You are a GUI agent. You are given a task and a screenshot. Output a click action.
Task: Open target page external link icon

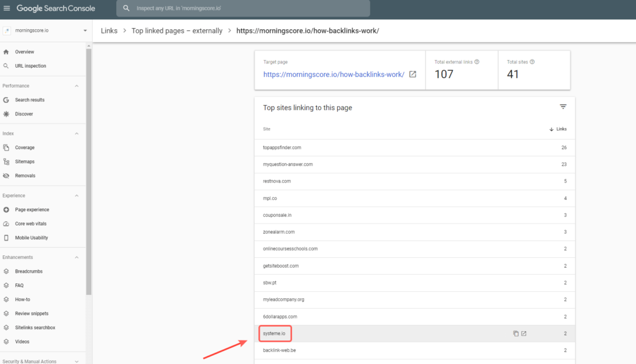tap(412, 74)
